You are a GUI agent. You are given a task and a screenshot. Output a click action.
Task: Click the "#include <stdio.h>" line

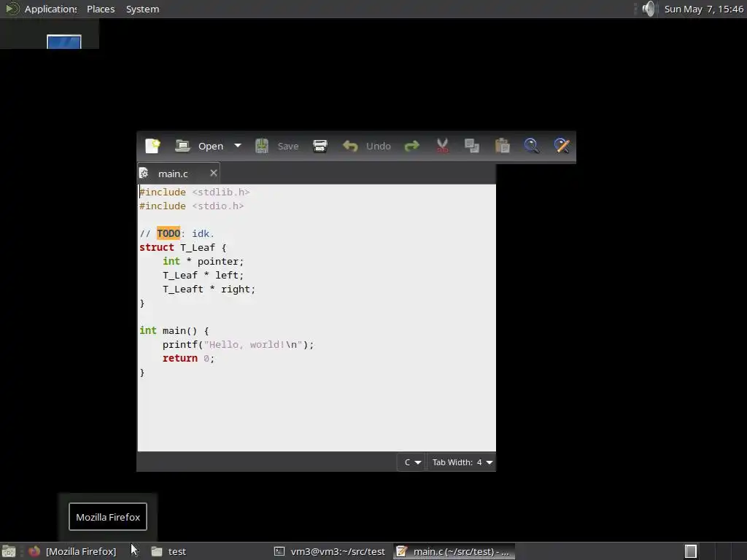[192, 206]
